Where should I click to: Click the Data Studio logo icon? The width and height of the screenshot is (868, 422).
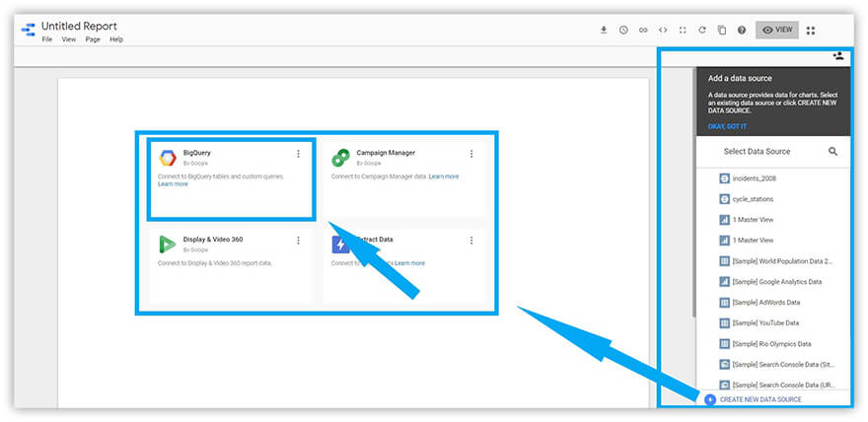29,30
